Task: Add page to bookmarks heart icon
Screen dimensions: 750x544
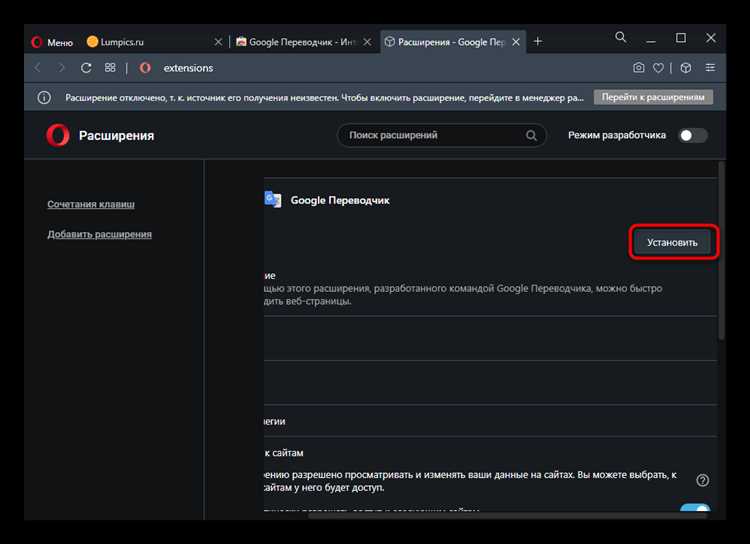Action: pos(659,68)
